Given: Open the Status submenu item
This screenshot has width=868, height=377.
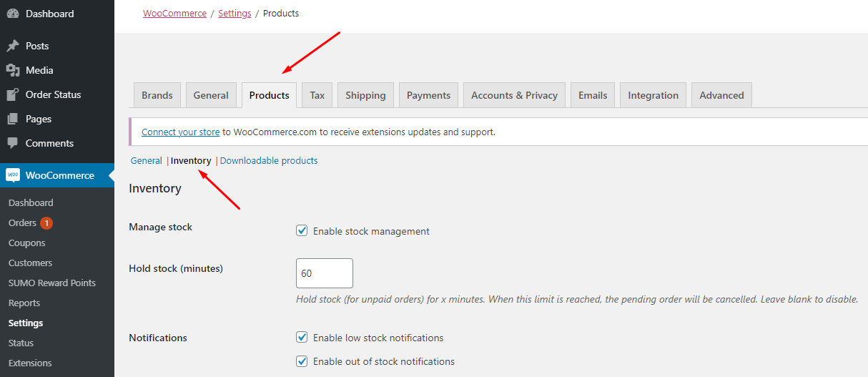Looking at the screenshot, I should point(21,343).
